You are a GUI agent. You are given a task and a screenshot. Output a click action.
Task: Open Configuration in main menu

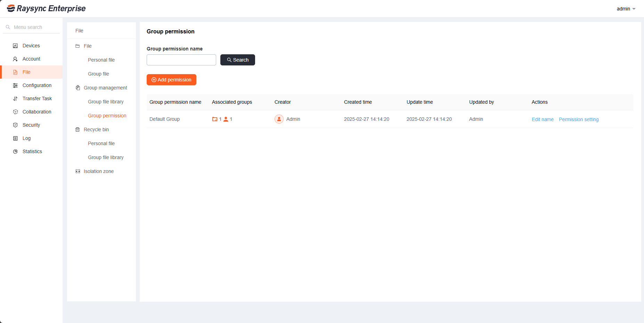[x=31, y=85]
